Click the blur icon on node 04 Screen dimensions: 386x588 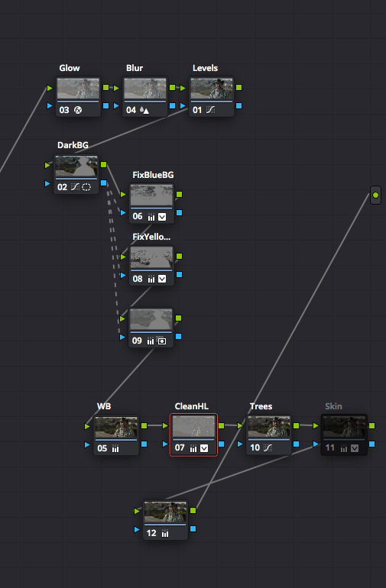pos(144,110)
